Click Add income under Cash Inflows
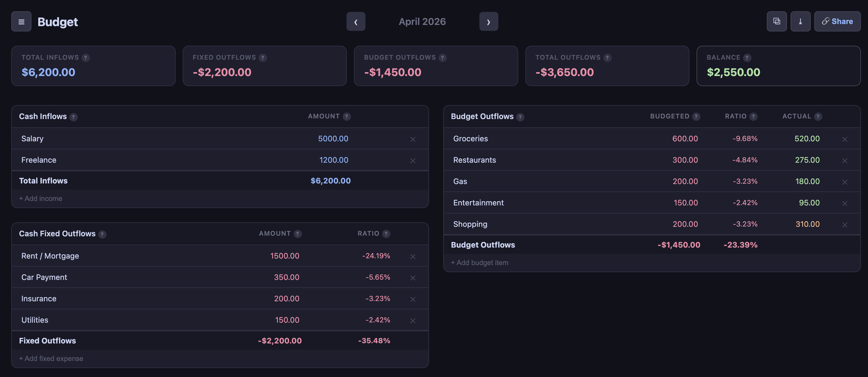This screenshot has width=868, height=377. pos(40,198)
